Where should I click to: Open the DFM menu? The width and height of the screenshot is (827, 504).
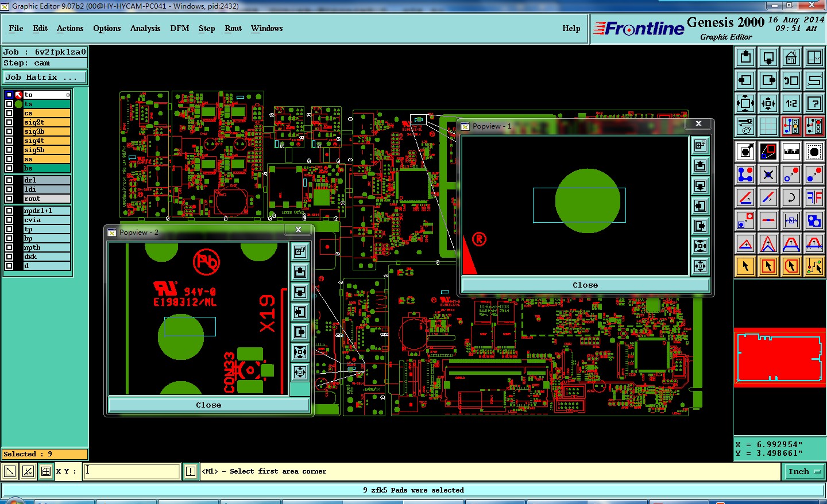(180, 28)
